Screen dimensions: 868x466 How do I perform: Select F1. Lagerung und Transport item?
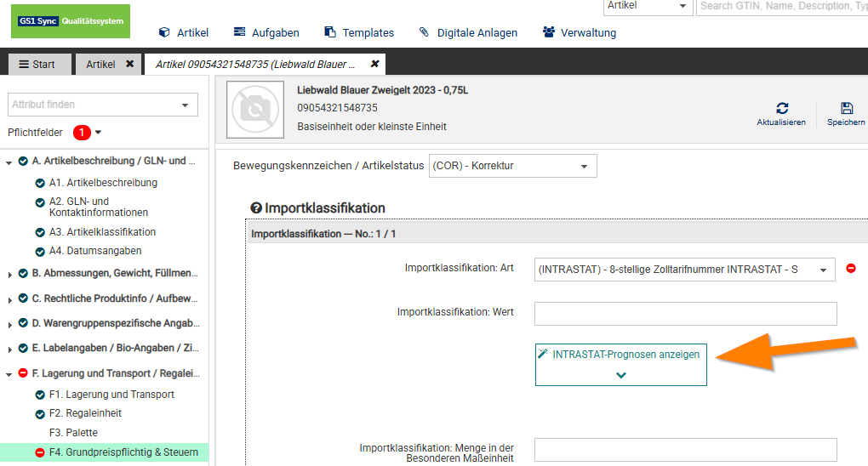pyautogui.click(x=111, y=395)
